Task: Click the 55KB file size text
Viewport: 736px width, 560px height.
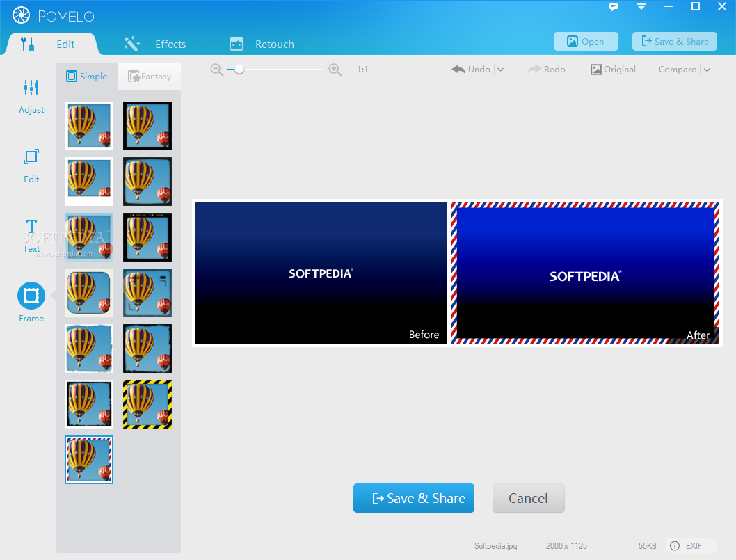Action: 647,546
